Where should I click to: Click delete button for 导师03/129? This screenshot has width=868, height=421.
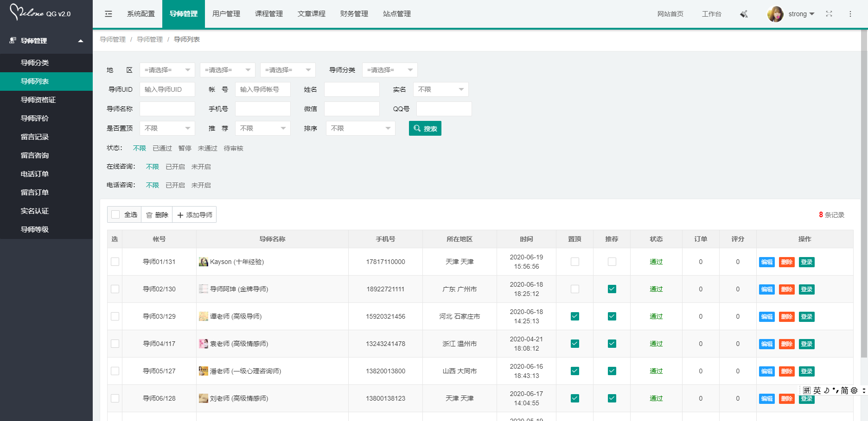tap(787, 317)
